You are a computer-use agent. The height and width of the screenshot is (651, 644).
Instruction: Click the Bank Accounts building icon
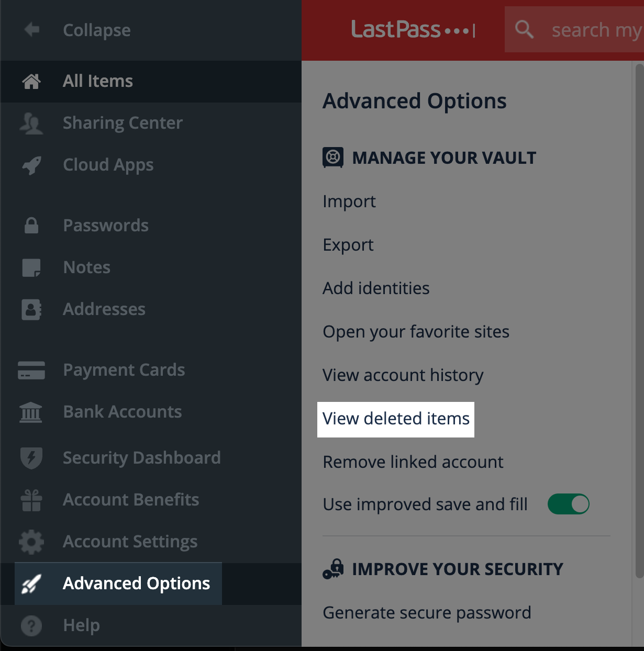tap(31, 412)
